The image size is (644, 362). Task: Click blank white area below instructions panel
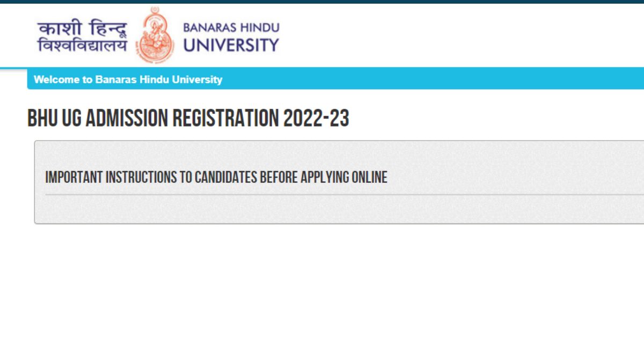[322, 290]
